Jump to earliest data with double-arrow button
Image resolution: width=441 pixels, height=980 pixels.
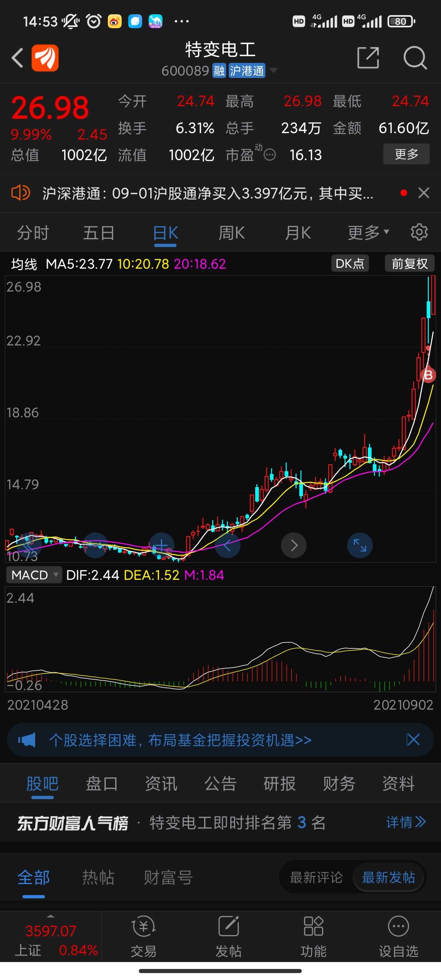point(29,545)
